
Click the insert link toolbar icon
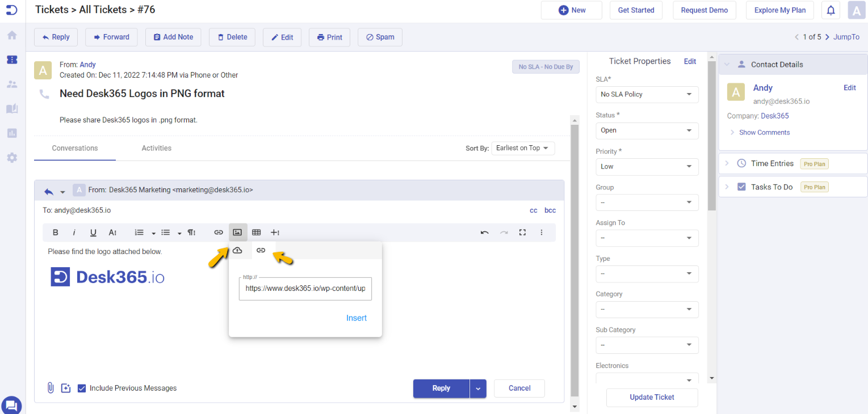tap(219, 233)
